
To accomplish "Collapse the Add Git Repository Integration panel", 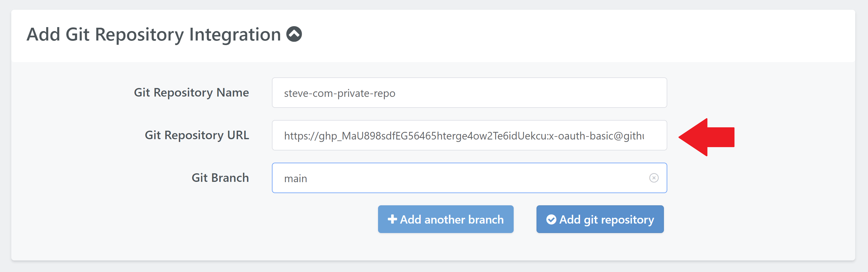I will pyautogui.click(x=294, y=34).
